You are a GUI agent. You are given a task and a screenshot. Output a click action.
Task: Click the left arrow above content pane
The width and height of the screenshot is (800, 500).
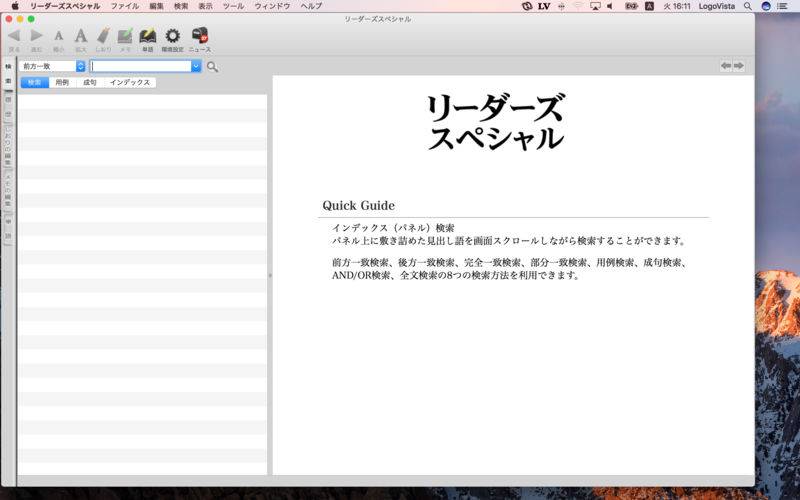(726, 66)
